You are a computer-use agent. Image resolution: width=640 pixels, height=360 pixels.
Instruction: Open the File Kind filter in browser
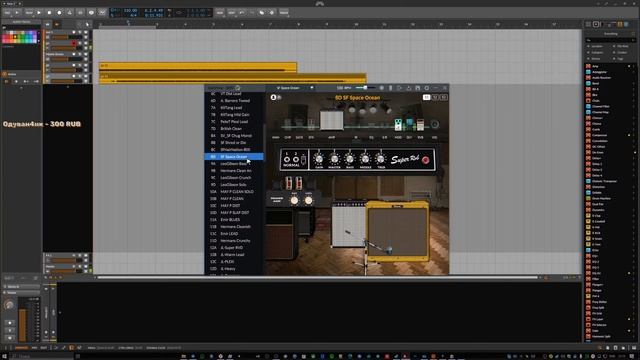tap(622, 46)
